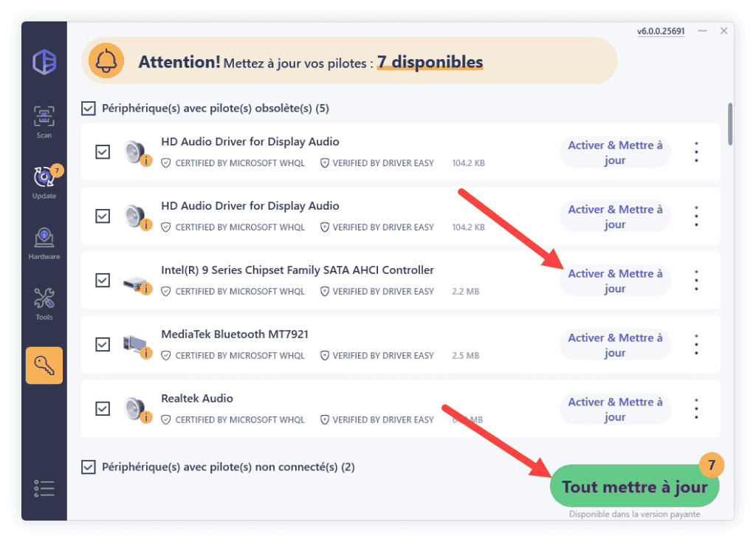Image resolution: width=756 pixels, height=542 pixels.
Task: Uncheck the Realtek Audio checkbox
Action: 103,408
